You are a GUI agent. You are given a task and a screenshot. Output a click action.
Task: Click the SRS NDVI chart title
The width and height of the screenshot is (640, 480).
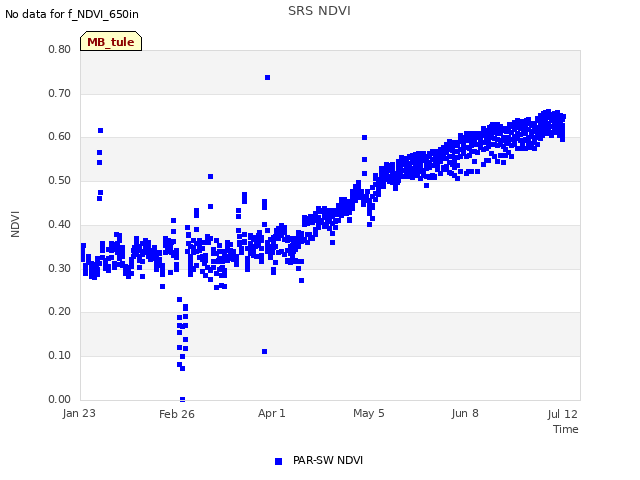319,11
